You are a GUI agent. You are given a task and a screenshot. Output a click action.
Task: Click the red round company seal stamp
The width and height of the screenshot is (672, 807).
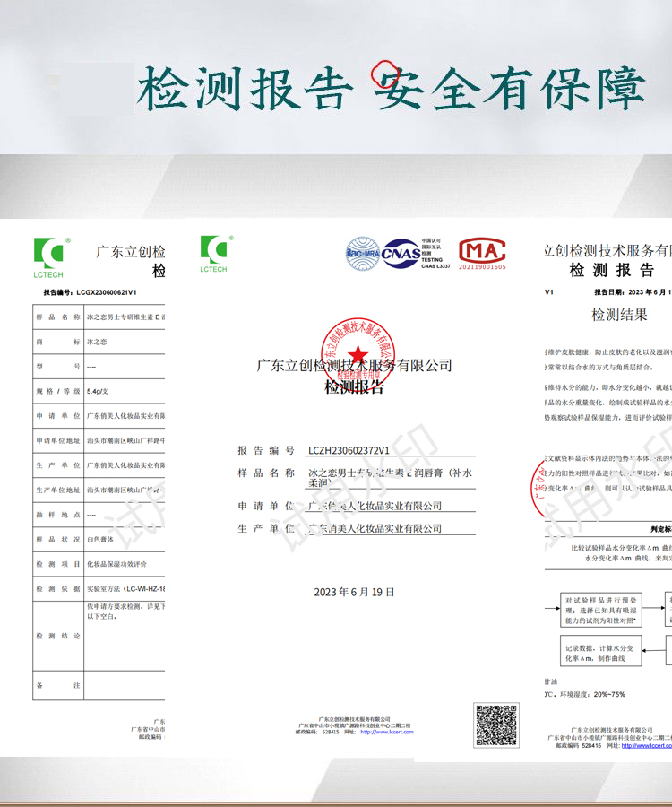pos(358,354)
